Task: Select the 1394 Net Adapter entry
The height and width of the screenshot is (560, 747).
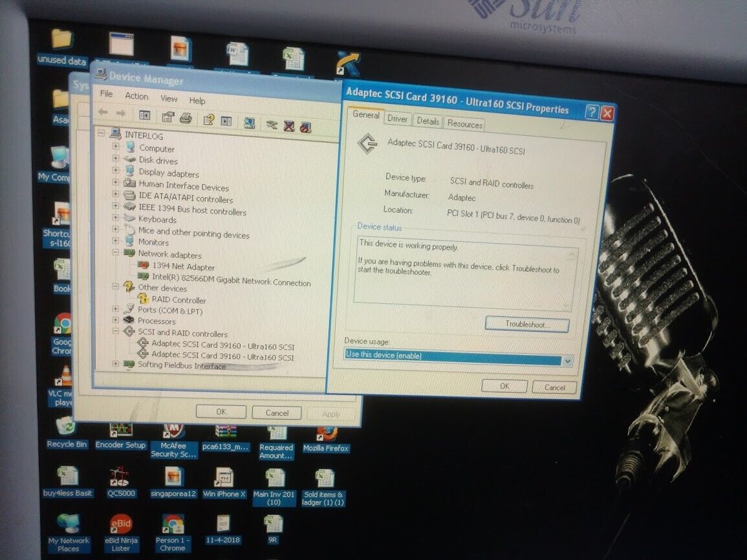Action: point(184,267)
